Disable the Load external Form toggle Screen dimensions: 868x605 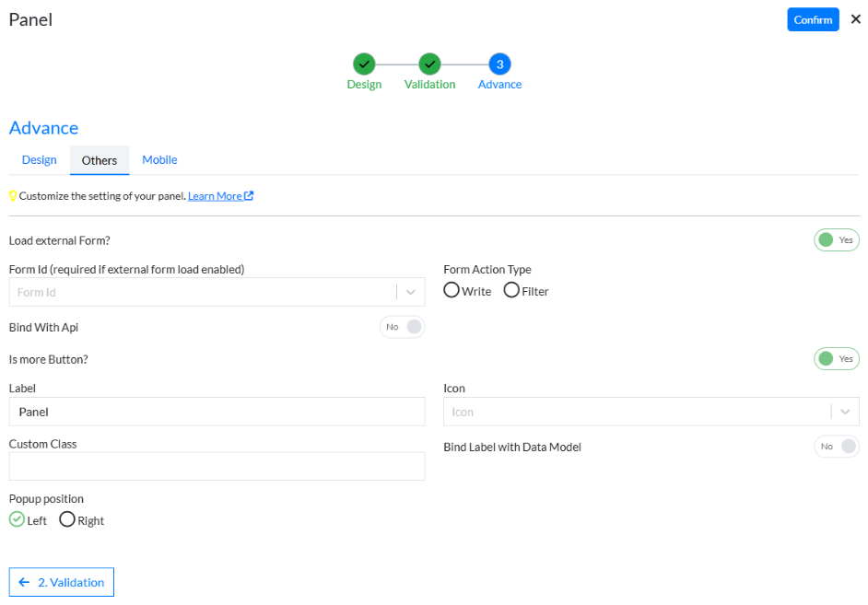click(836, 239)
